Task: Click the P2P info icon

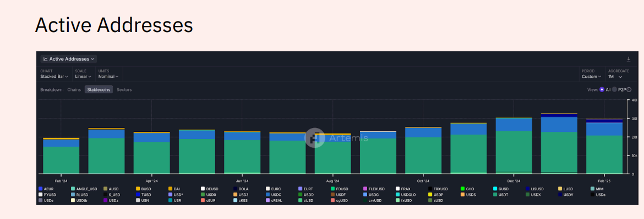Action: pyautogui.click(x=629, y=90)
